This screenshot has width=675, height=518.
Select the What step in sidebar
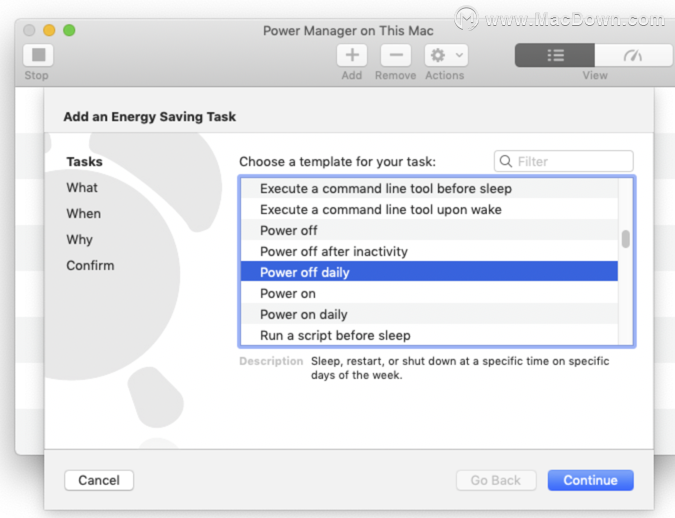(x=82, y=188)
